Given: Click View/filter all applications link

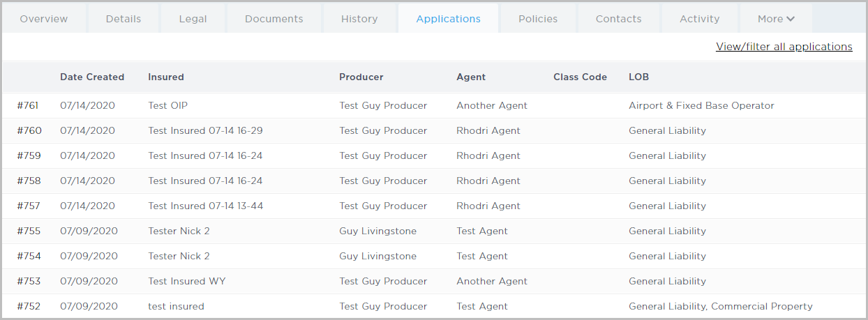Looking at the screenshot, I should (x=784, y=47).
